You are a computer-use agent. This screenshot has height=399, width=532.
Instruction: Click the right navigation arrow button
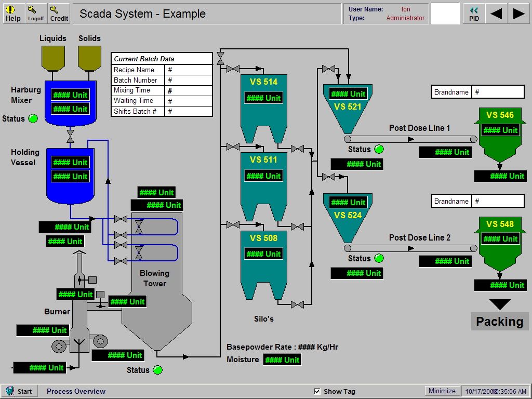(518, 13)
